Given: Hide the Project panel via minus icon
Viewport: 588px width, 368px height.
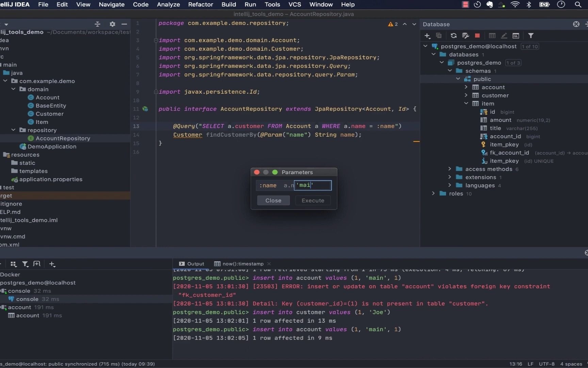Looking at the screenshot, I should click(124, 24).
